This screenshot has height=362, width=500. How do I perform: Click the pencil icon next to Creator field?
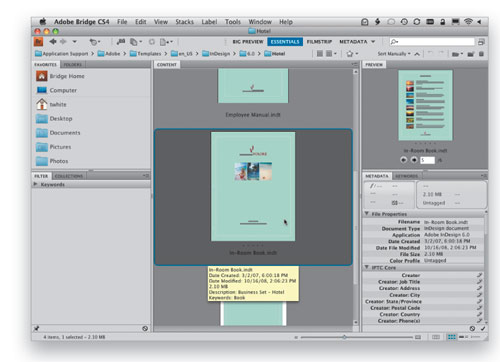(x=479, y=275)
